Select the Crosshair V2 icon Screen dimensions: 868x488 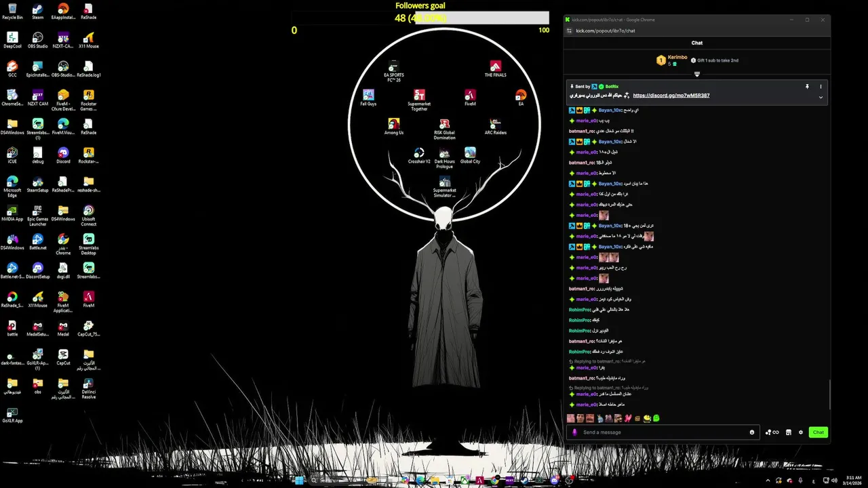(419, 155)
